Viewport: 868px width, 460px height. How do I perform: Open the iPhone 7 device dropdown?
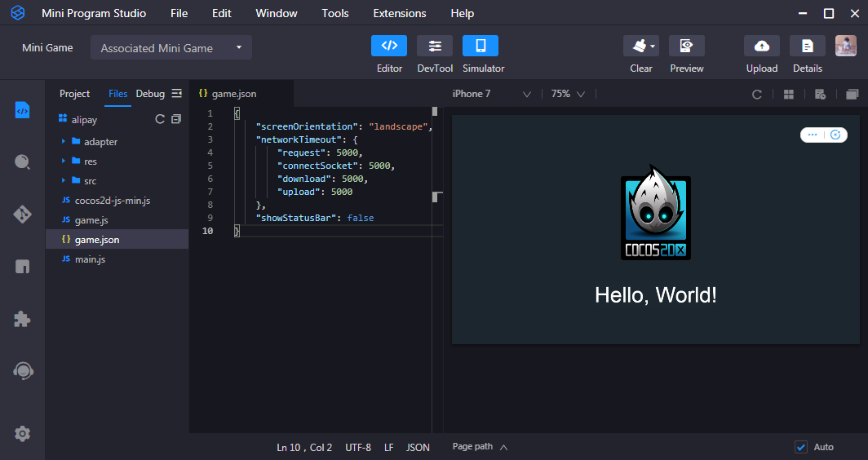pos(491,94)
